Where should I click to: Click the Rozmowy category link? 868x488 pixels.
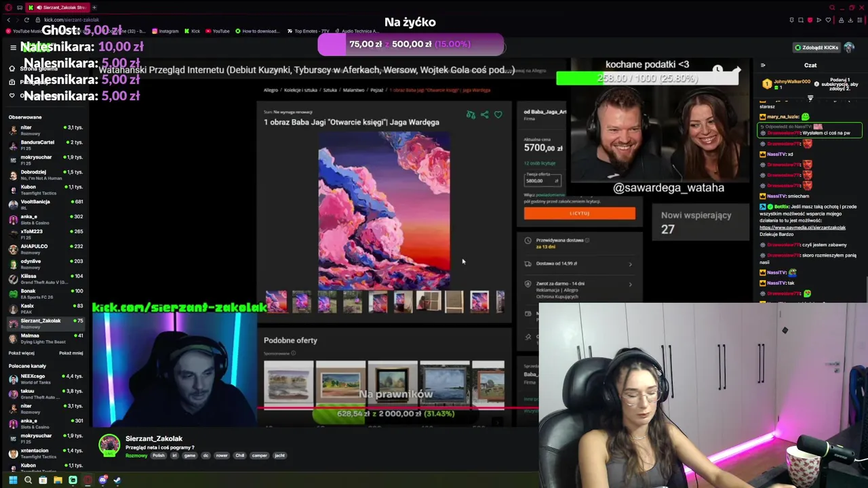[136, 455]
